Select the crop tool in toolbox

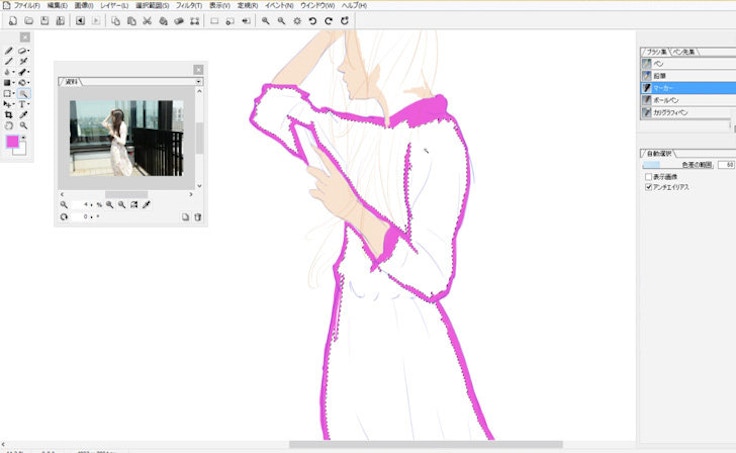point(9,115)
